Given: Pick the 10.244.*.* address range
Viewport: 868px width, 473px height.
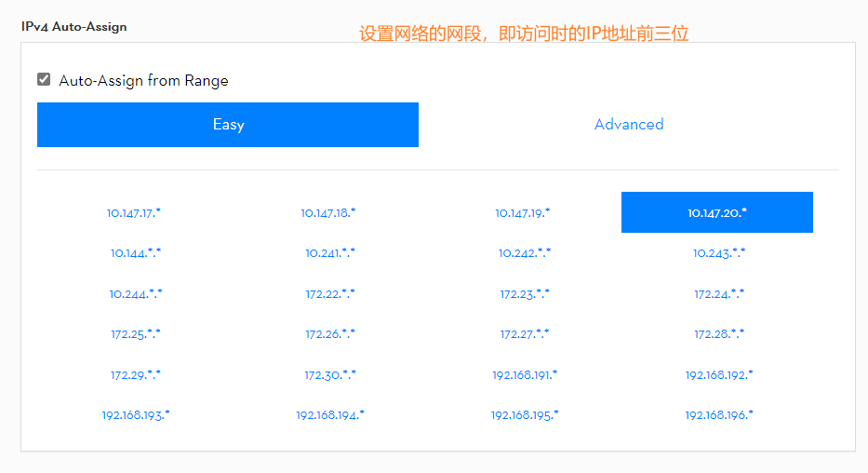Looking at the screenshot, I should [136, 293].
